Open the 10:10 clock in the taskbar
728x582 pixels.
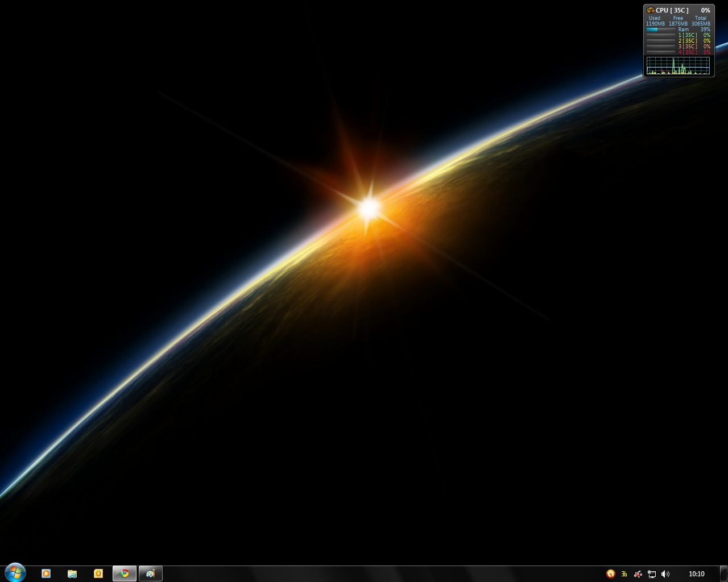point(697,574)
